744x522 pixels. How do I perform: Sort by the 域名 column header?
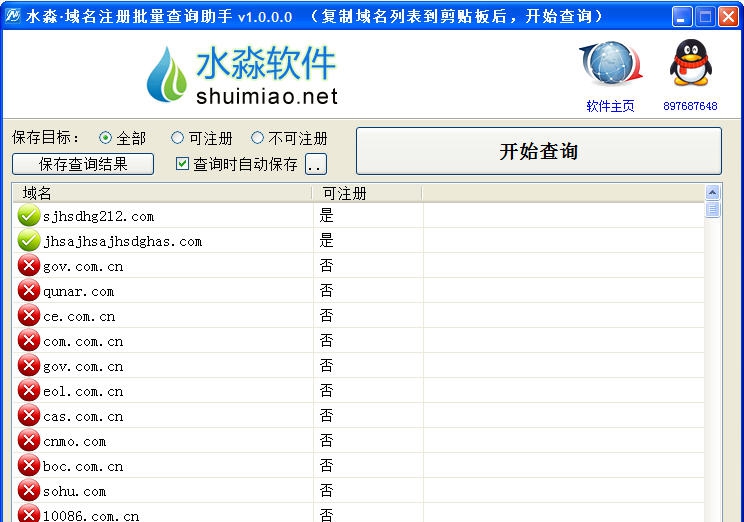pos(162,193)
